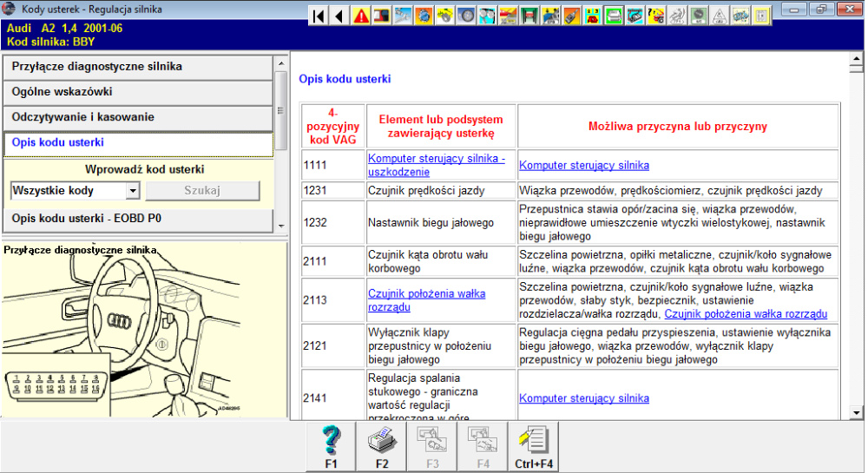Screen dimensions: 868x473
Task: Select Przyłącze diagnostyczne silnika menu item
Action: coord(138,67)
